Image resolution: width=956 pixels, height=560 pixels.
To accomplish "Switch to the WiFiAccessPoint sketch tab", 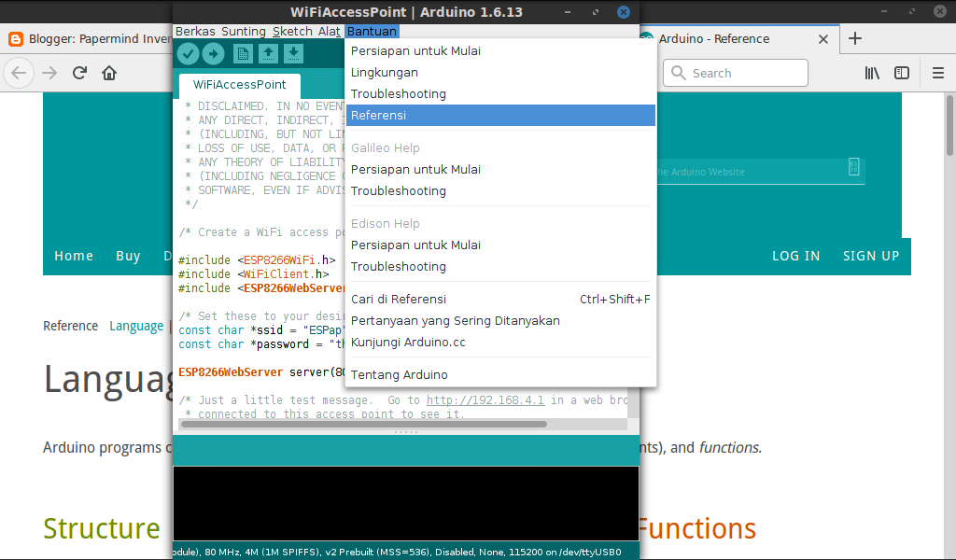I will (x=238, y=83).
